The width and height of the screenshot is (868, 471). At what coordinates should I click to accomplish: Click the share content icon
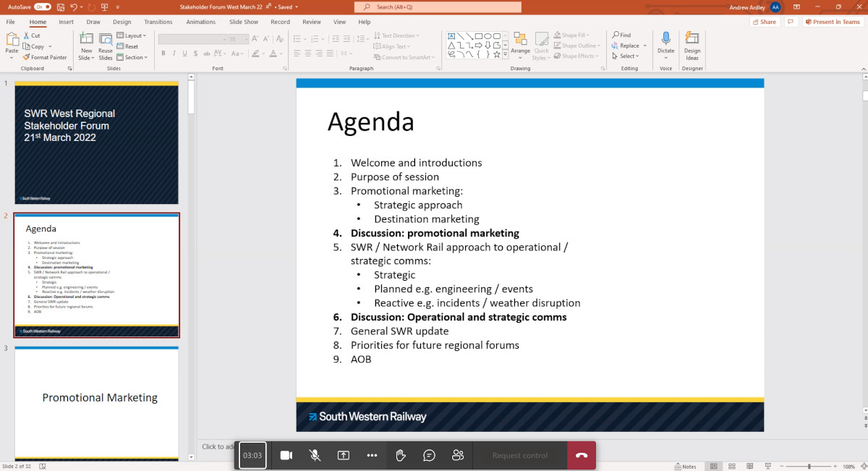click(x=344, y=455)
